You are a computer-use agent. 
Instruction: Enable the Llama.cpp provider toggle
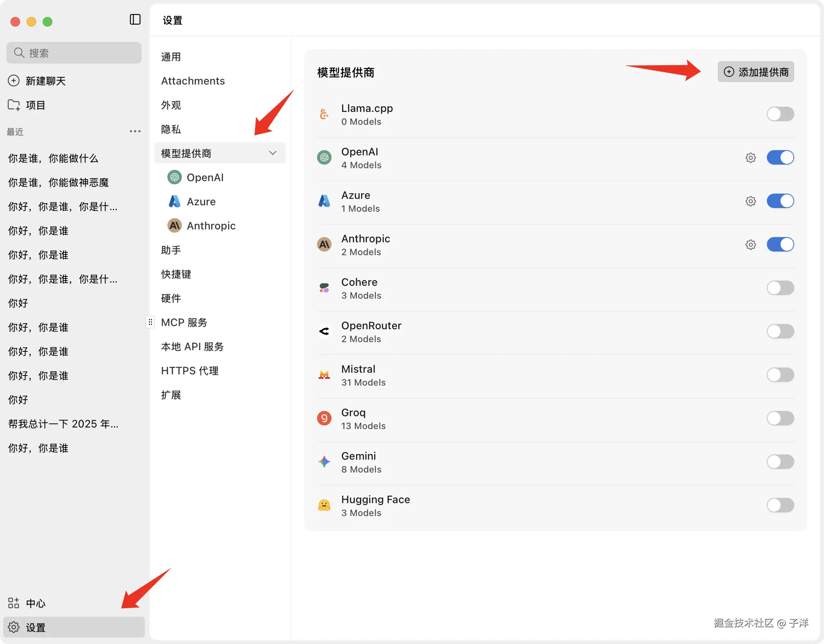pos(780,114)
